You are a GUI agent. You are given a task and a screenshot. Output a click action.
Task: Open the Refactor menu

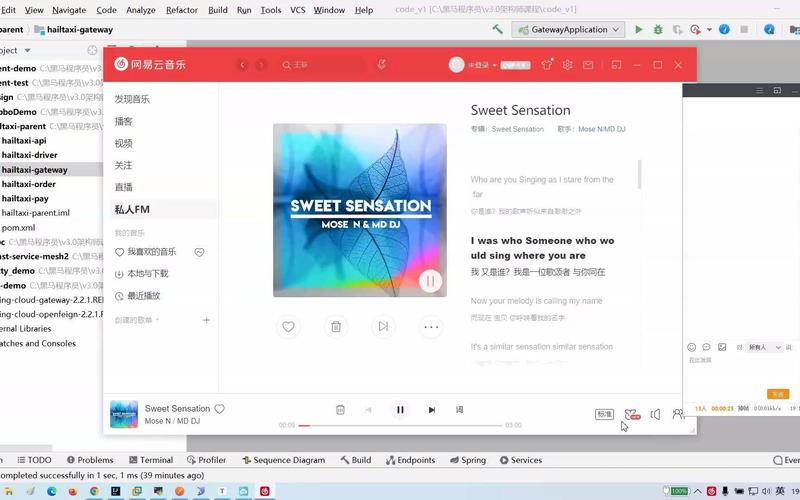pos(182,10)
